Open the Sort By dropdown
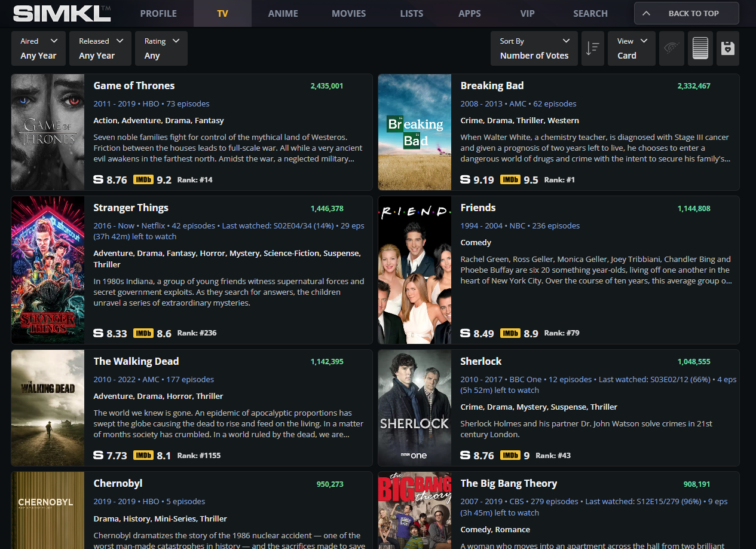The image size is (756, 549). (x=534, y=48)
